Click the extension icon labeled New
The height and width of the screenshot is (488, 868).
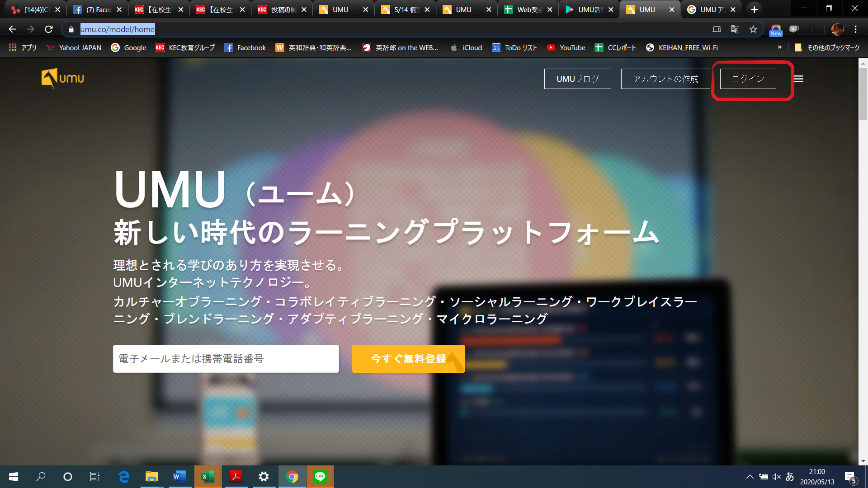click(x=776, y=30)
